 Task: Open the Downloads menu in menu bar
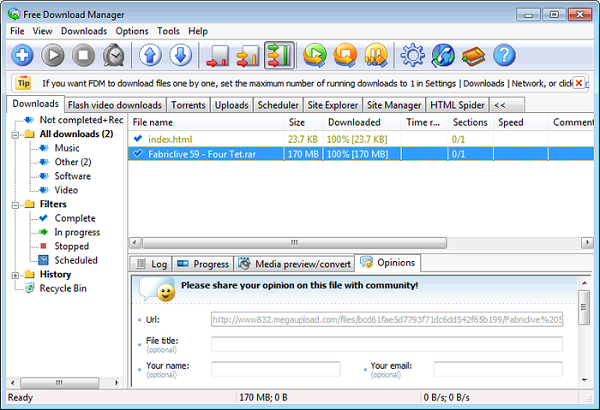click(84, 31)
